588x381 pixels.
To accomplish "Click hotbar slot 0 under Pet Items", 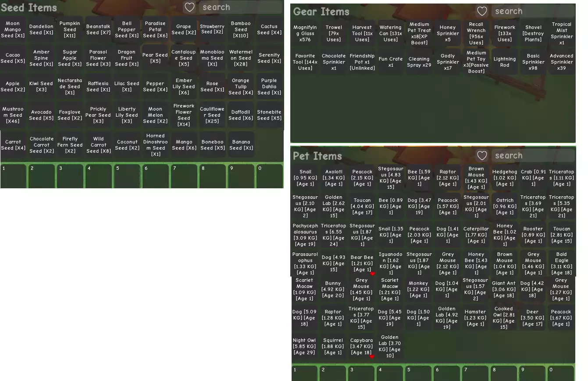I will (560, 373).
